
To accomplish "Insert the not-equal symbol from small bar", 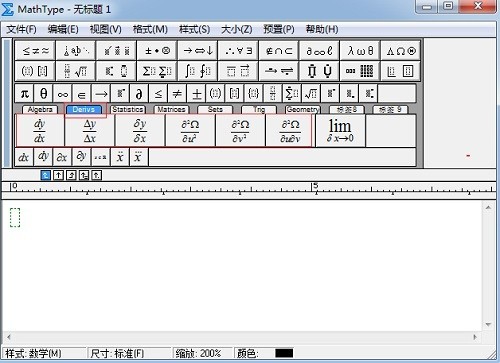I will point(177,94).
